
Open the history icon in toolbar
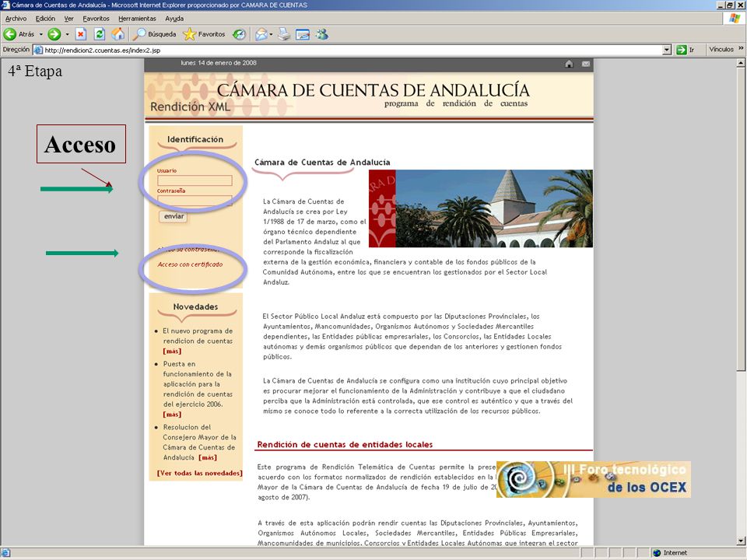tap(239, 34)
